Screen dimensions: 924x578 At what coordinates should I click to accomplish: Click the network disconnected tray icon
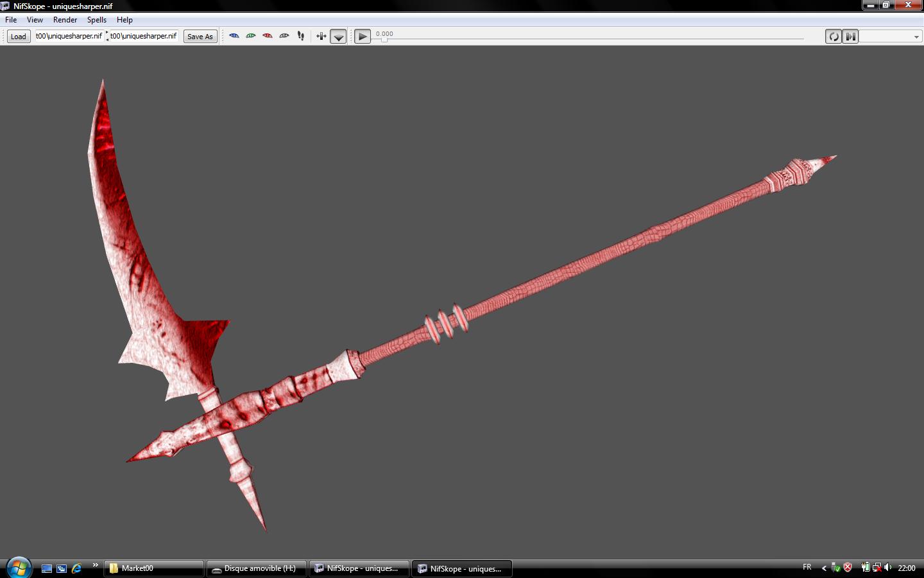[877, 568]
